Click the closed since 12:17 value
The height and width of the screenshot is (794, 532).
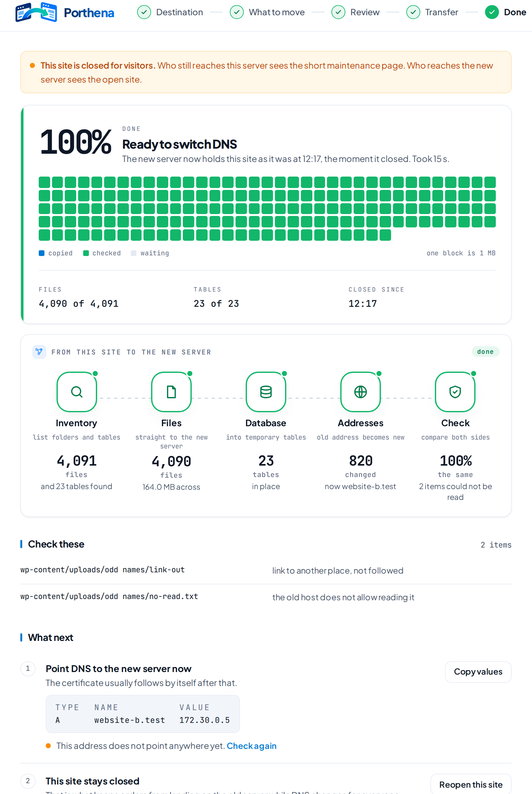tap(363, 304)
